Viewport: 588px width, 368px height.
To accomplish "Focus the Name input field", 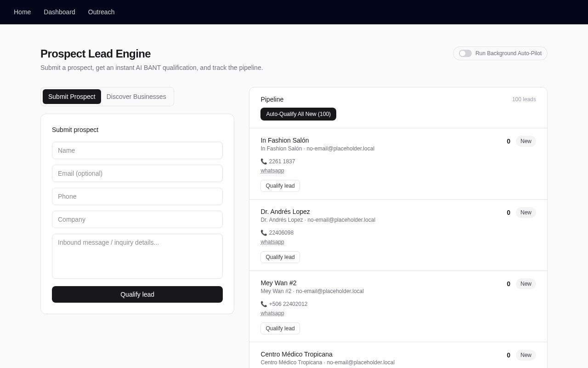I will pos(137,150).
